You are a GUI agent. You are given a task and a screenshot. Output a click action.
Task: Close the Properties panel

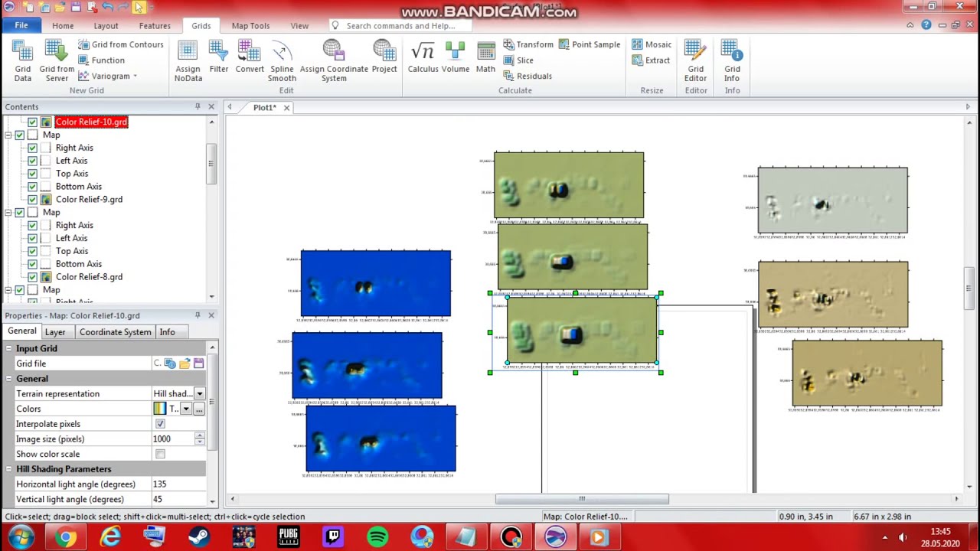point(211,315)
